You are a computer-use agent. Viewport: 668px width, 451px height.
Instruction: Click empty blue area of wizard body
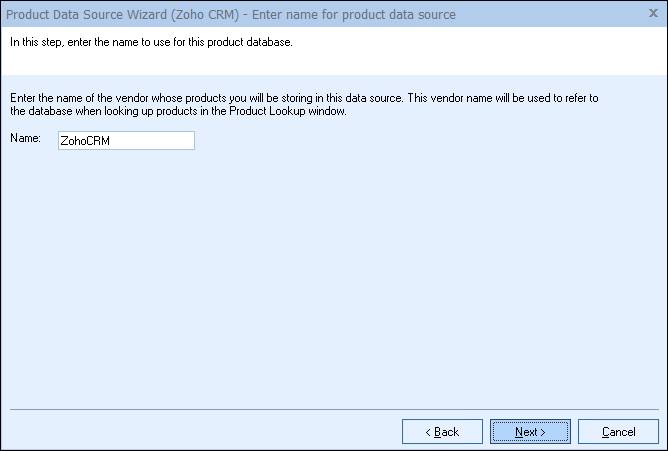(x=330, y=280)
